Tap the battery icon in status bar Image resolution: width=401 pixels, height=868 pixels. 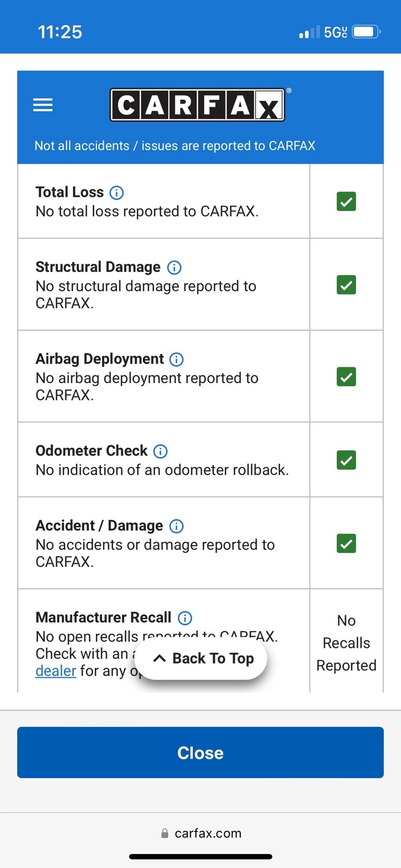tap(366, 32)
